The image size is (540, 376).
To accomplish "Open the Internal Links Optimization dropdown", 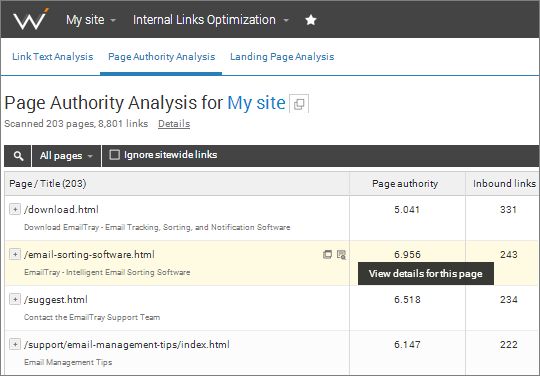I will (x=210, y=20).
